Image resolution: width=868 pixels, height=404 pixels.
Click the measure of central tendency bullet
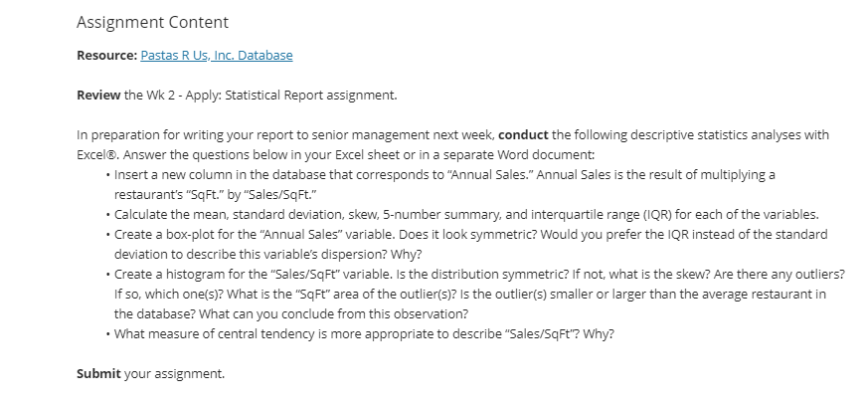tap(364, 334)
